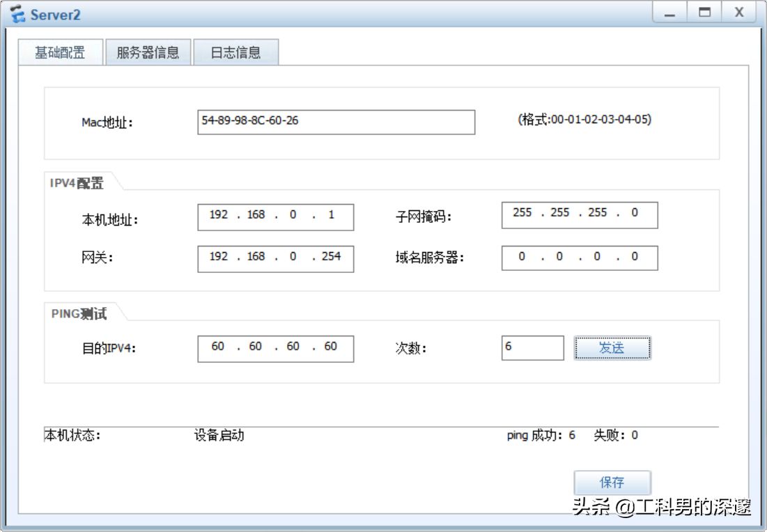
Task: Click the 子网掩码 field
Action: [x=580, y=215]
